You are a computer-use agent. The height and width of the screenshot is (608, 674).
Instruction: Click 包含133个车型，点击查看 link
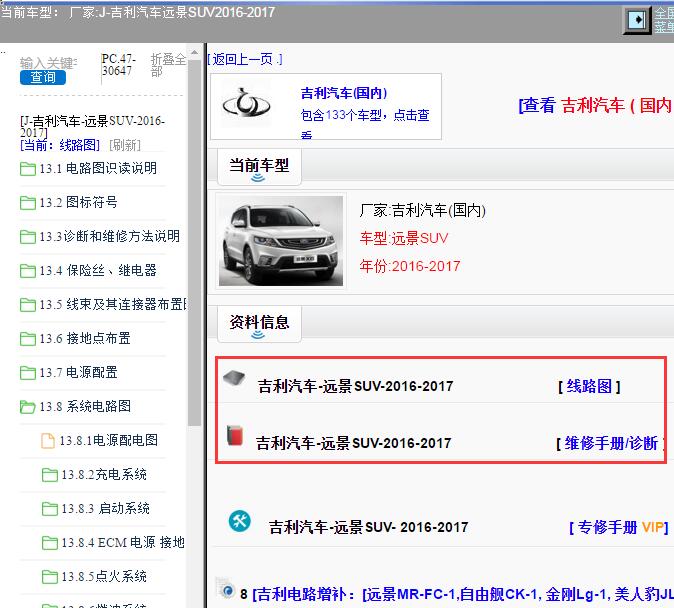[365, 123]
